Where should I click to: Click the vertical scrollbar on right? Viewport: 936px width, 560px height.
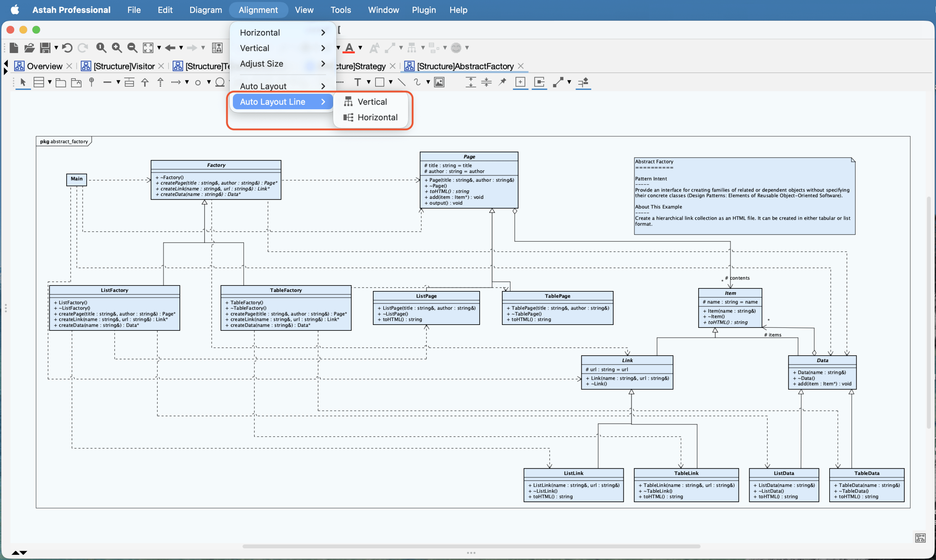929,313
